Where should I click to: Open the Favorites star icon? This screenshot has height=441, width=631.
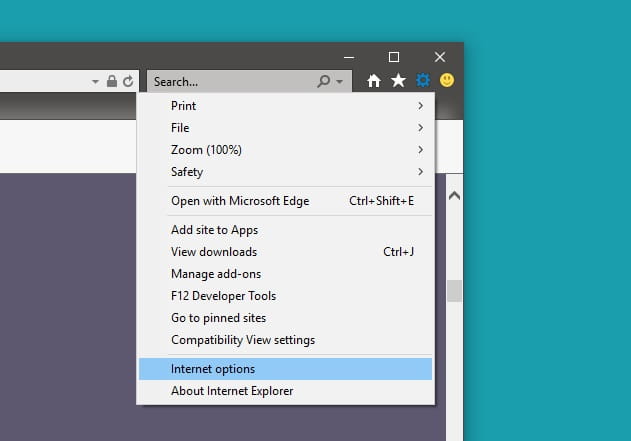click(398, 80)
